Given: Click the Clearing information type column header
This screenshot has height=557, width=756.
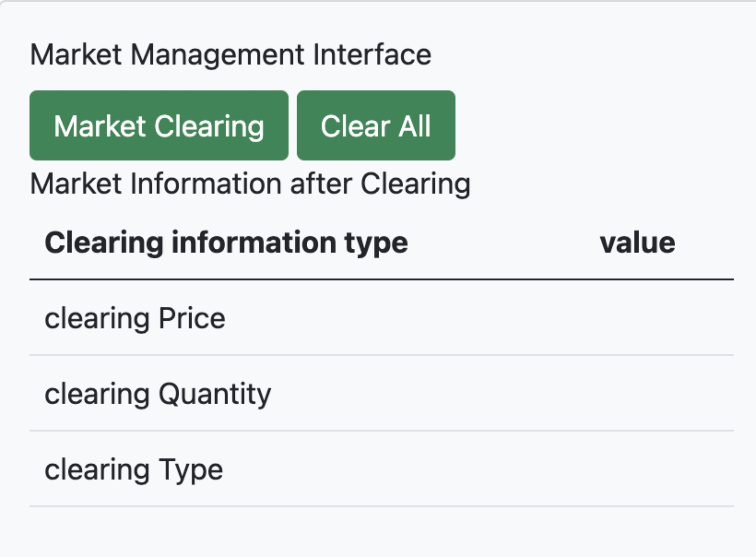Looking at the screenshot, I should pos(226,243).
